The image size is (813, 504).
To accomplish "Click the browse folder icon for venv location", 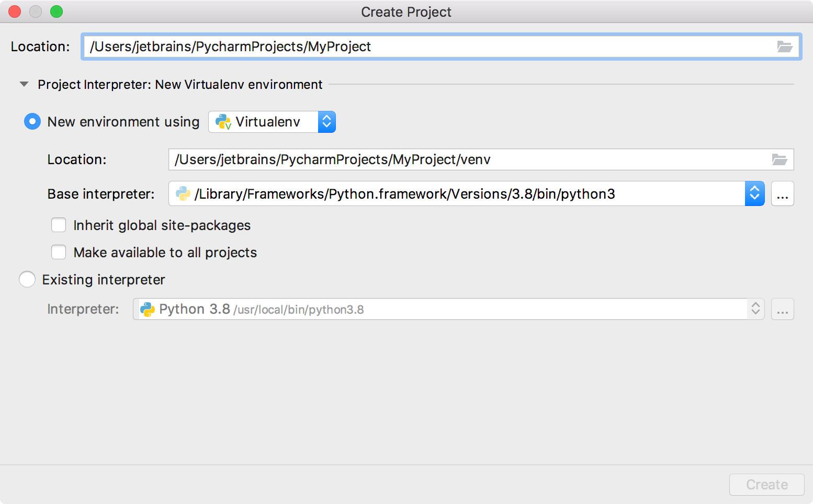I will point(780,159).
